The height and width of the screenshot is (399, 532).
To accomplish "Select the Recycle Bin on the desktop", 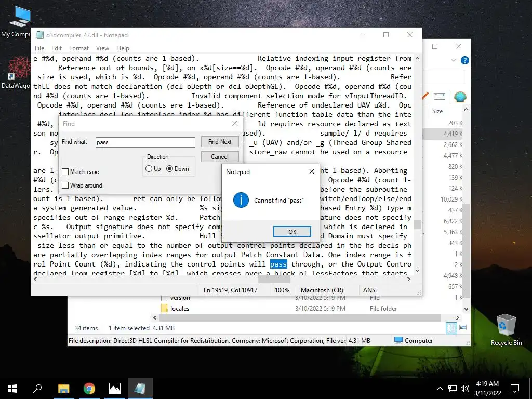I will tap(506, 329).
